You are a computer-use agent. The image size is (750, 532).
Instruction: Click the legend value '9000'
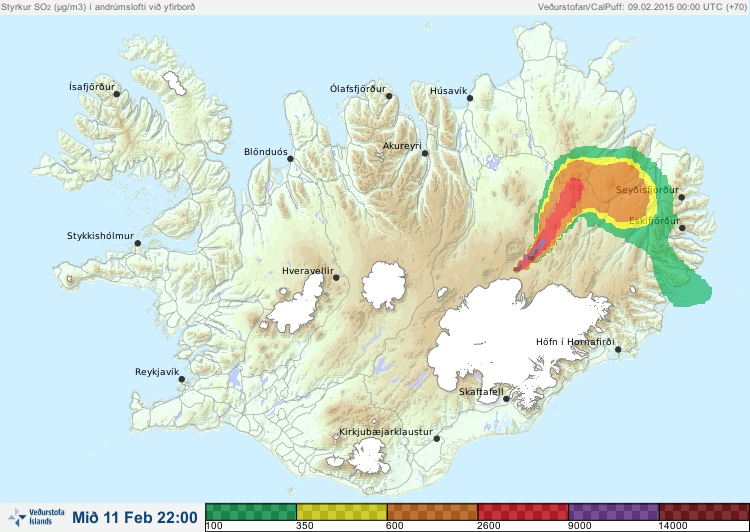pyautogui.click(x=580, y=526)
